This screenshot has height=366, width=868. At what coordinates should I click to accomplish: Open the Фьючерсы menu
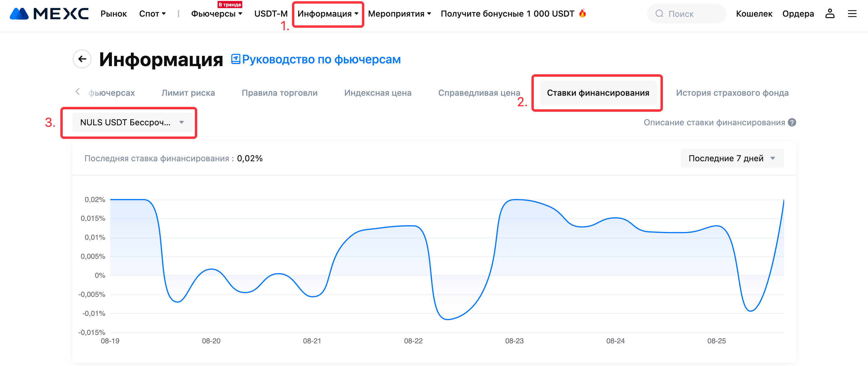pyautogui.click(x=217, y=14)
